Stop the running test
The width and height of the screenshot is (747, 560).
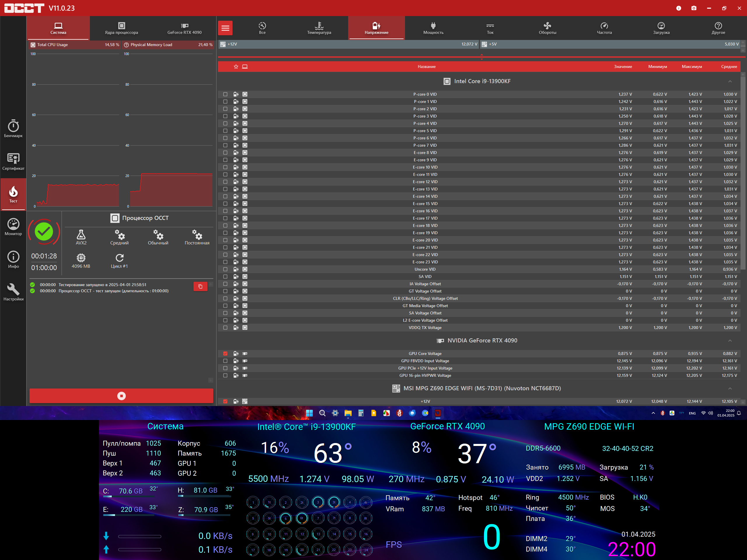tap(121, 396)
